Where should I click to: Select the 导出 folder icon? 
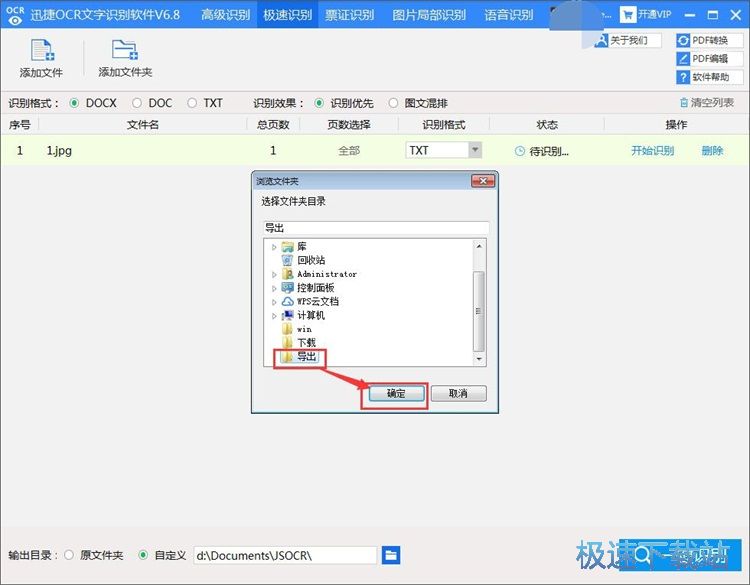point(287,357)
